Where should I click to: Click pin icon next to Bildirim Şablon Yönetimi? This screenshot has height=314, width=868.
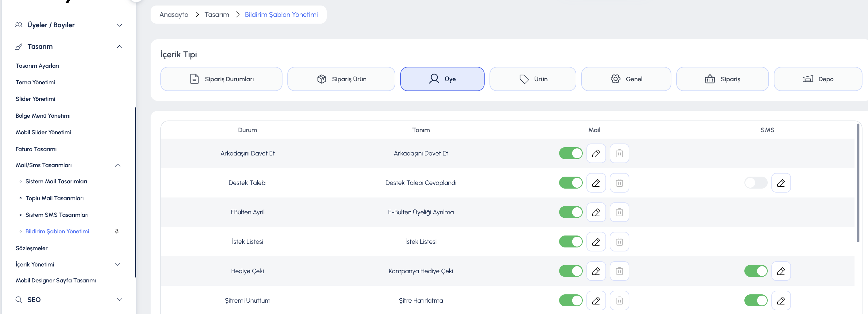point(117,232)
